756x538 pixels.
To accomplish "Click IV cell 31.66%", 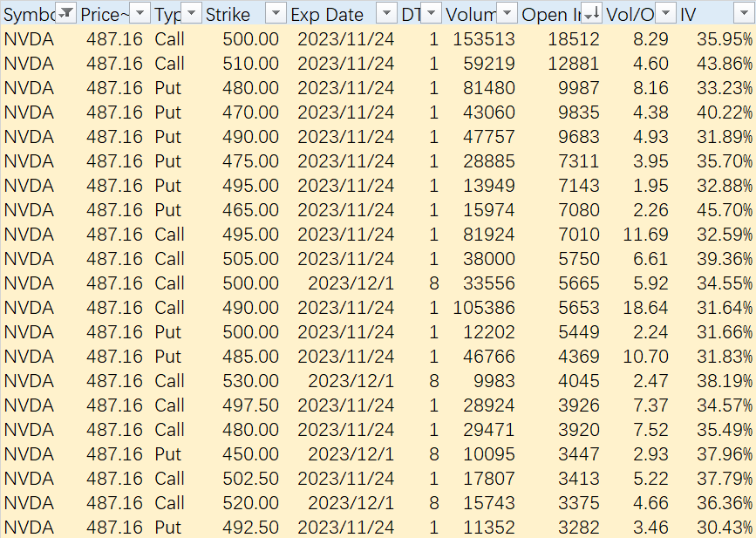I will (x=725, y=332).
